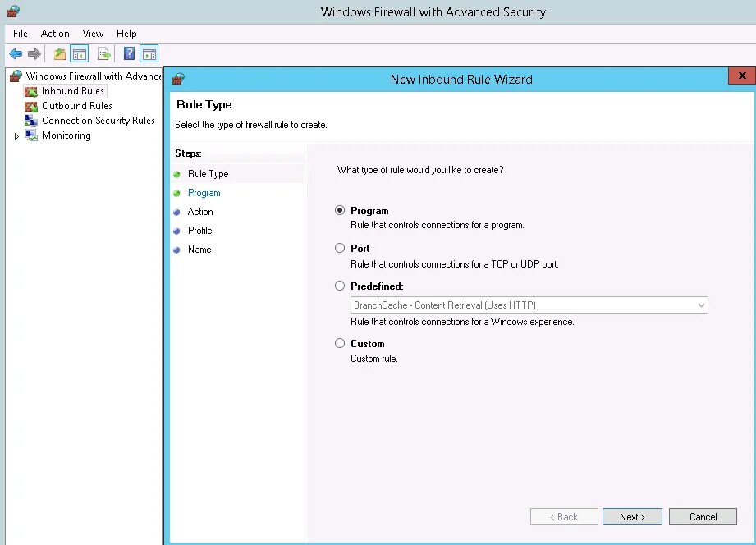Screen dimensions: 756x545
Task: Select Monitoring in the tree
Action: coord(66,135)
